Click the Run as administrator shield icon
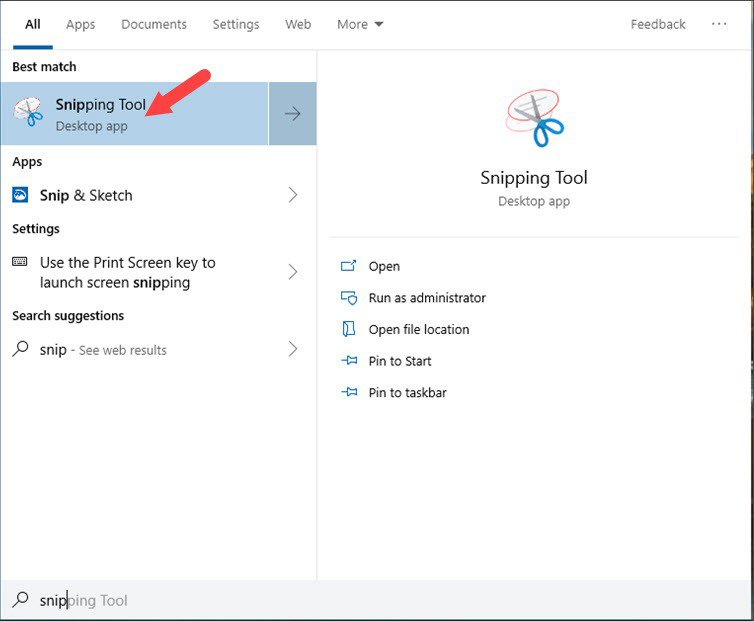The image size is (754, 621). coord(349,298)
